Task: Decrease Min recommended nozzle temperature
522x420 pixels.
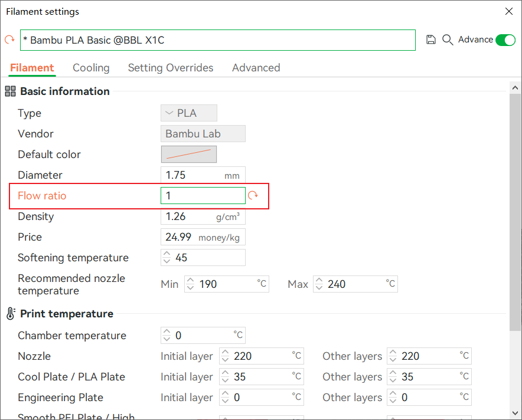Action: click(190, 288)
